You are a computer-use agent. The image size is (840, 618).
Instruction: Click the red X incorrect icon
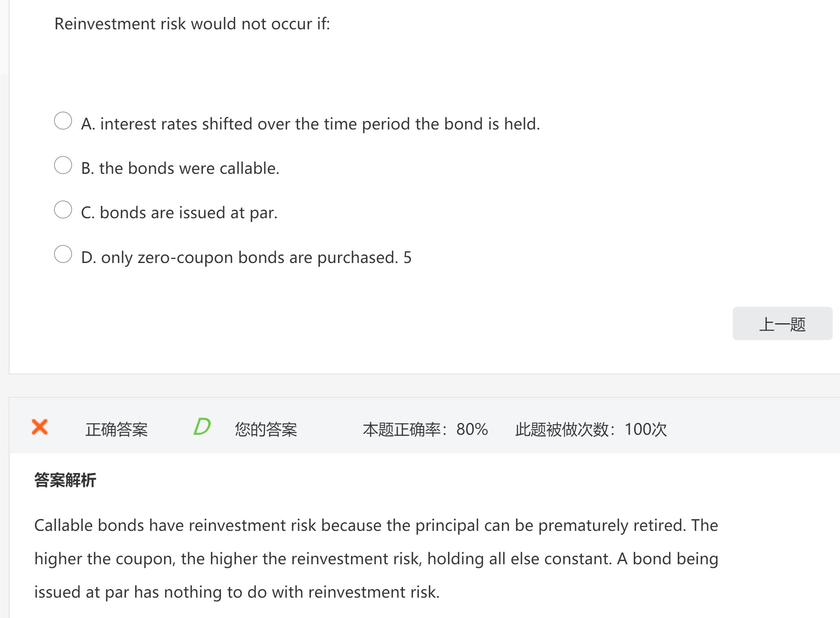pyautogui.click(x=40, y=427)
